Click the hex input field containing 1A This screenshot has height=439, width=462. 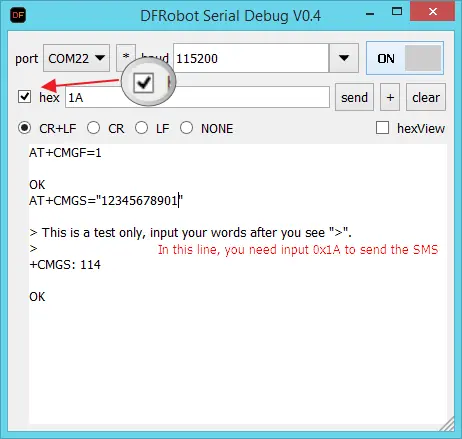[x=197, y=97]
